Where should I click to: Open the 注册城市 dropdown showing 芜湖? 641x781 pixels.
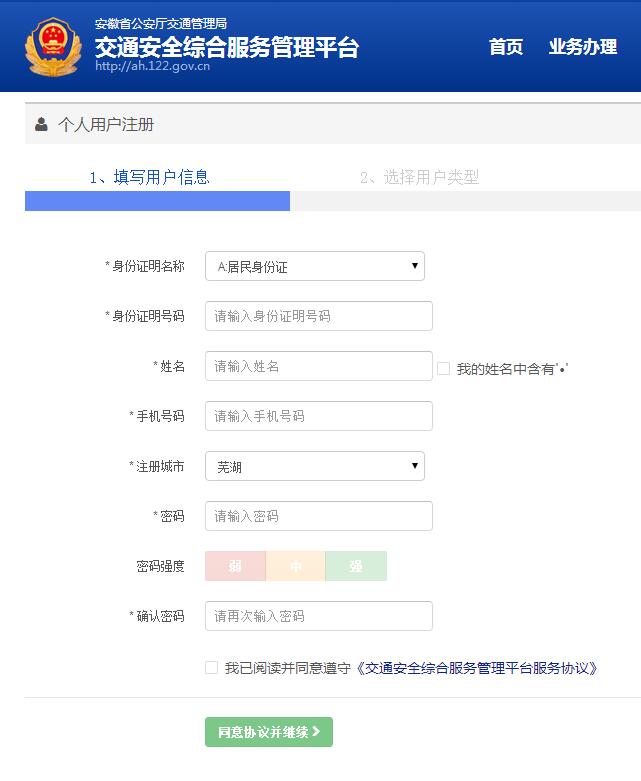[315, 466]
